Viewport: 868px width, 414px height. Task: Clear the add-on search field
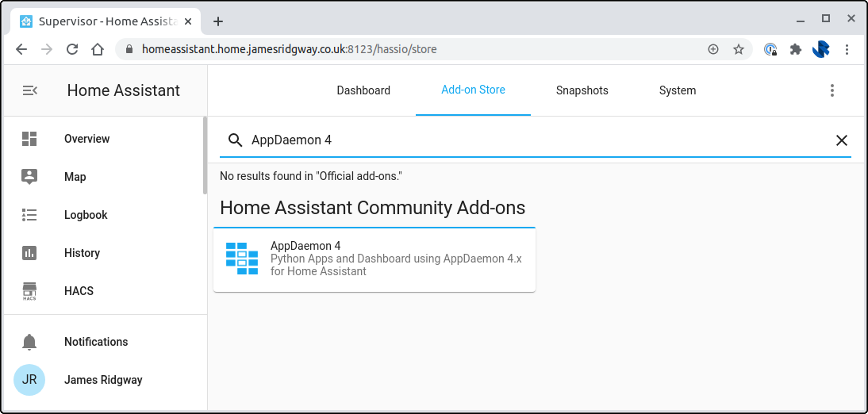click(842, 140)
